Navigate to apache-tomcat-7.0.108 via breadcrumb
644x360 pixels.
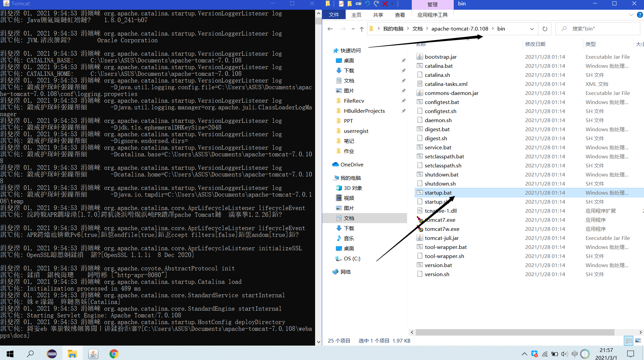click(x=459, y=29)
